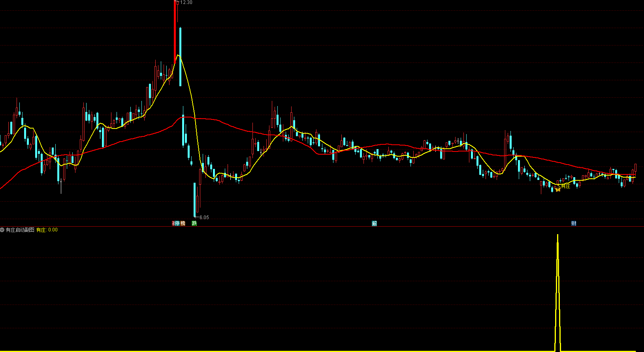Click the orange 榜 event marker
This screenshot has height=352, width=644.
tap(183, 223)
